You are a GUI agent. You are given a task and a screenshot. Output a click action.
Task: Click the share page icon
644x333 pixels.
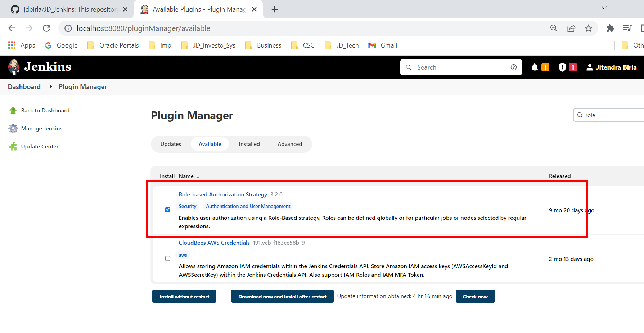(x=571, y=28)
